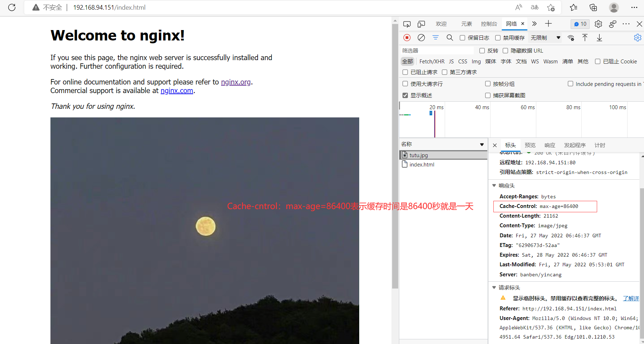Screen dimensions: 644x344
Task: Enable 捕获屏幕截图 checkbox
Action: click(x=488, y=95)
